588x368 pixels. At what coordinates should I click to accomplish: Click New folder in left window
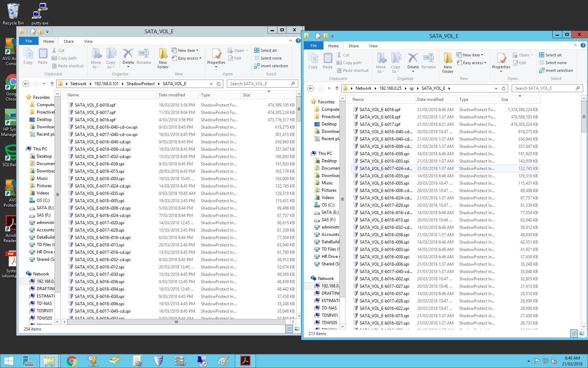point(163,58)
